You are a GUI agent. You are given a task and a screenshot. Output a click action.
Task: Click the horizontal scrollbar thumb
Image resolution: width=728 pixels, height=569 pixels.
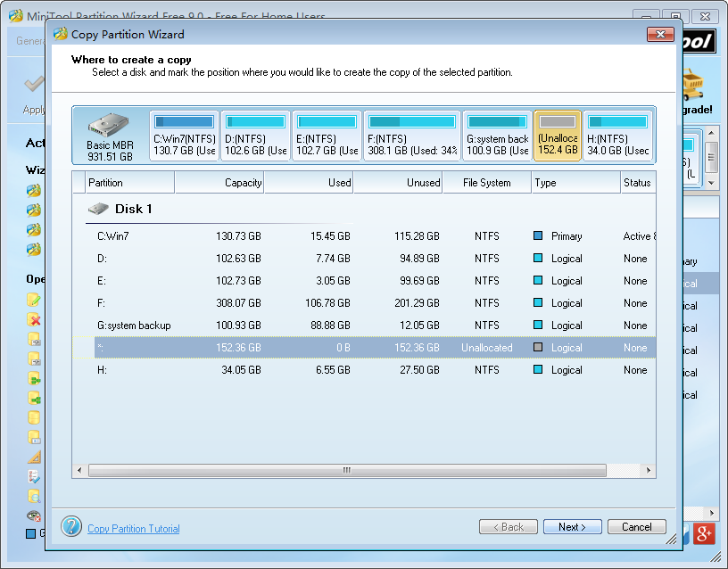(x=347, y=470)
